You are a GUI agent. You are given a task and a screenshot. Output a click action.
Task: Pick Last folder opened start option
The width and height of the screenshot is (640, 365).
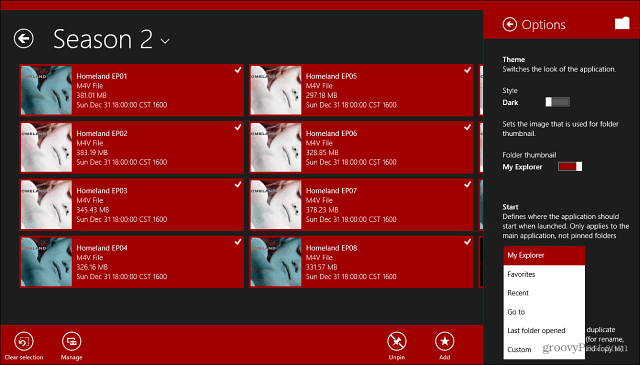coord(544,331)
